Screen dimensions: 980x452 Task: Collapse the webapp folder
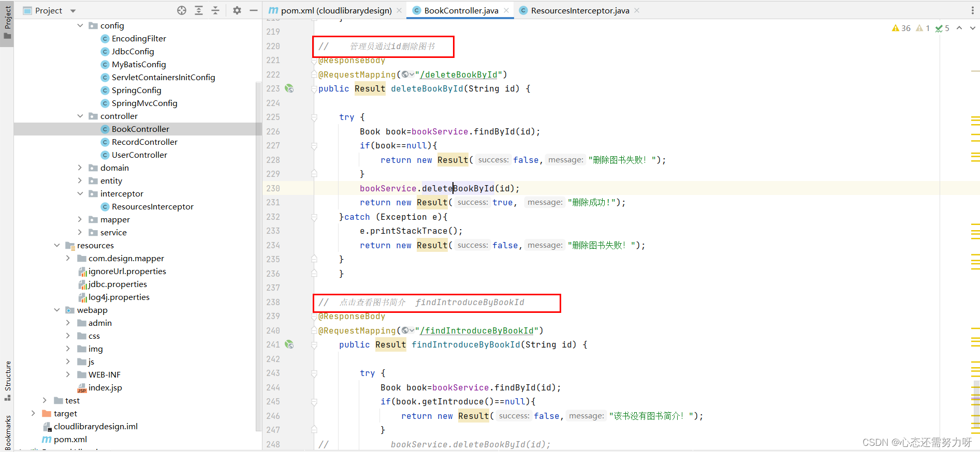coord(57,310)
